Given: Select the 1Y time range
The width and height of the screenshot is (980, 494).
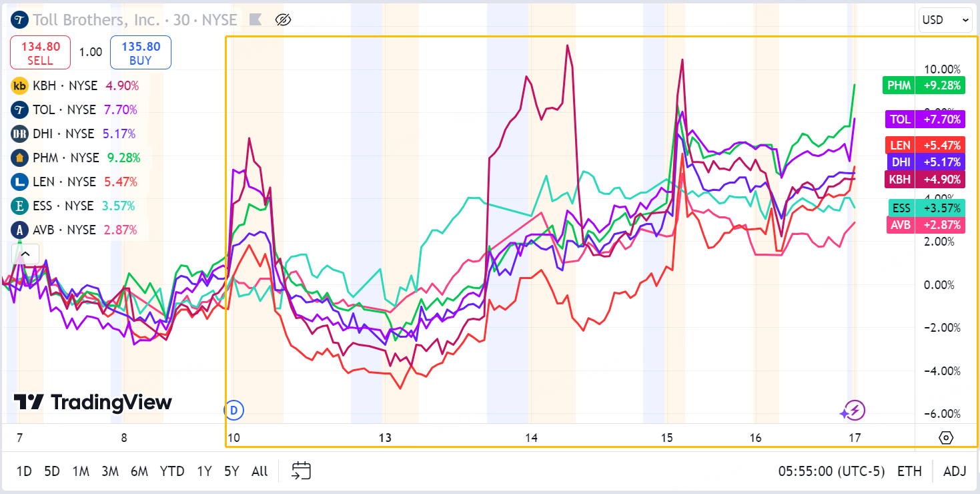Looking at the screenshot, I should coord(204,471).
